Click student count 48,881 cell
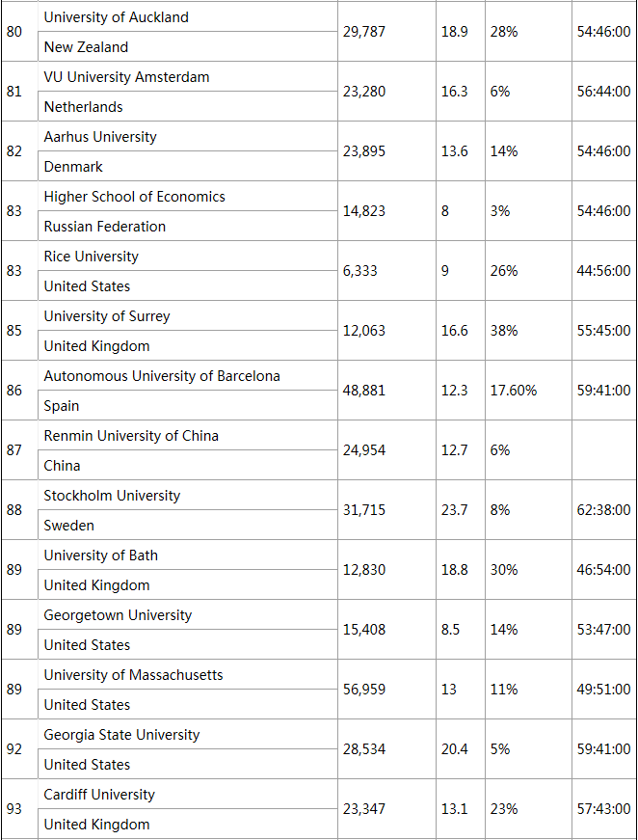 pyautogui.click(x=364, y=391)
